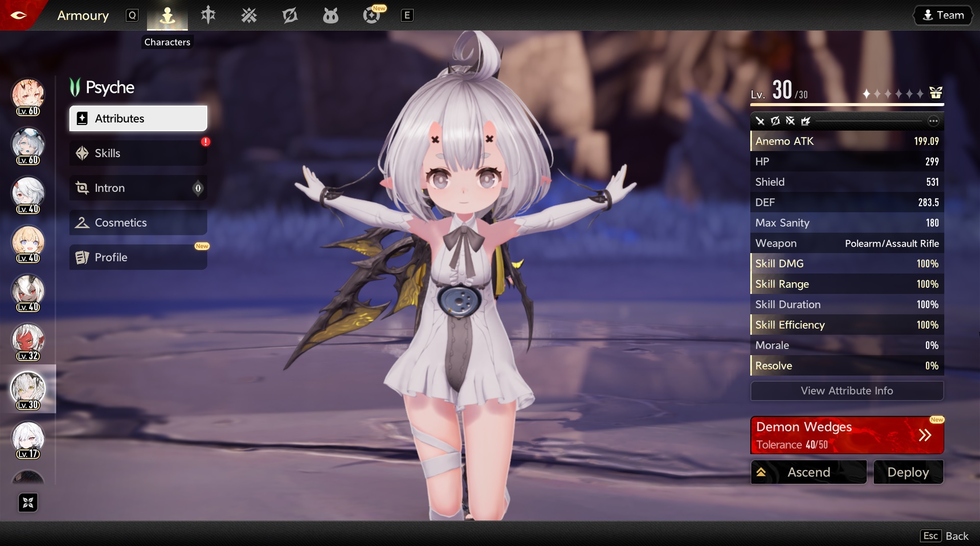Click the Resolve attribute row
The image size is (980, 546).
847,365
